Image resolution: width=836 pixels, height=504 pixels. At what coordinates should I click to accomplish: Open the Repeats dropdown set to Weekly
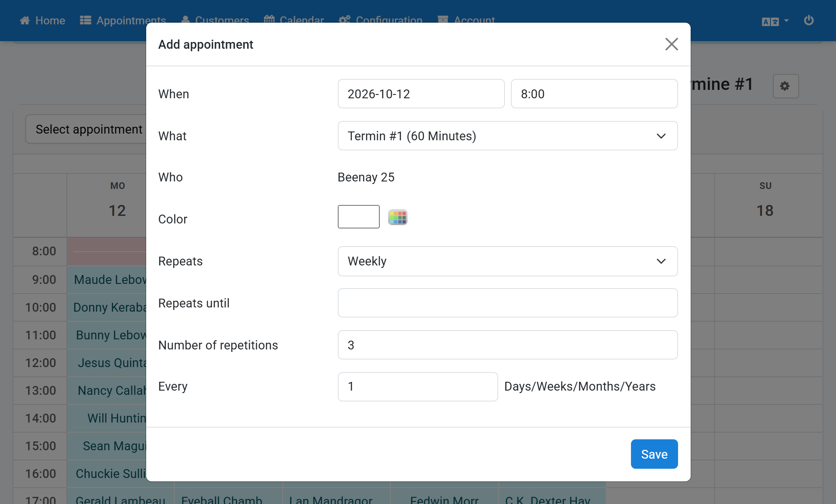coord(507,261)
